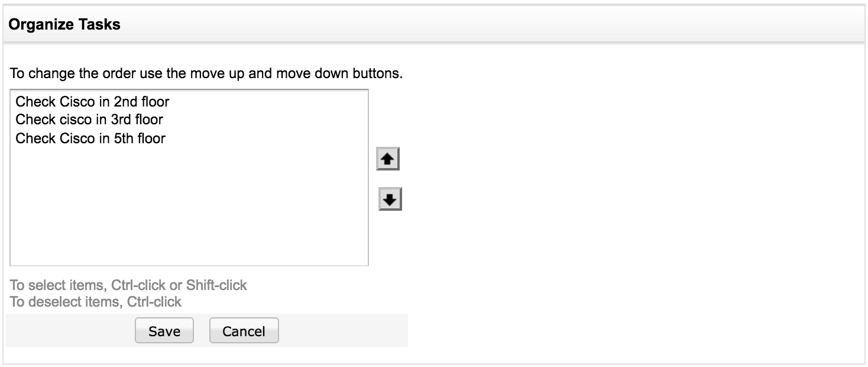Click the 'Organize Tasks' header title
The image size is (868, 367).
coord(65,25)
